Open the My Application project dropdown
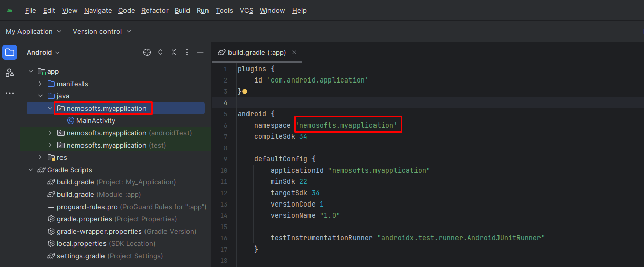This screenshot has width=644, height=267. [x=34, y=31]
